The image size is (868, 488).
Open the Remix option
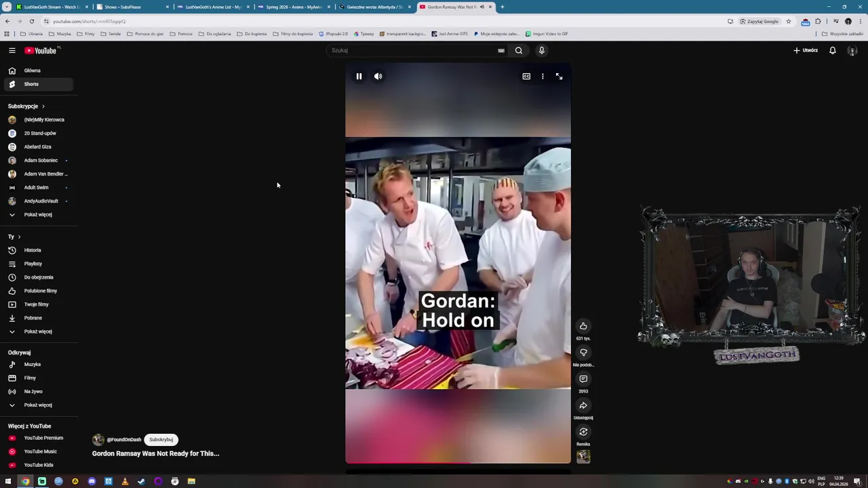583,432
